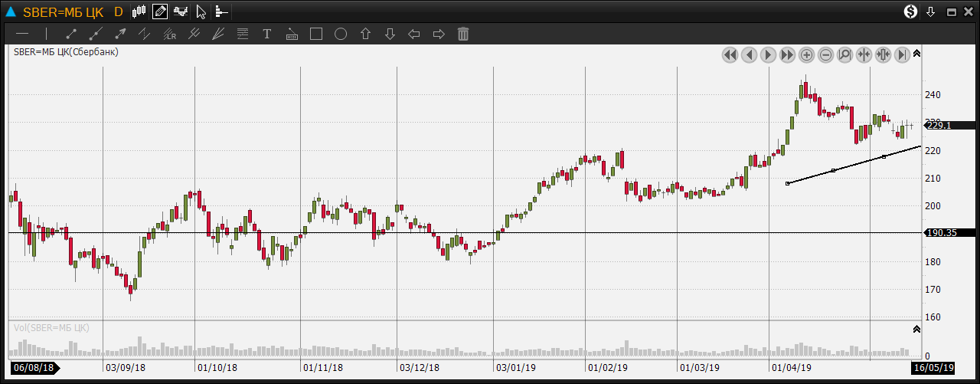Open the SBER=МБ ЦК instrument selector

coord(63,11)
